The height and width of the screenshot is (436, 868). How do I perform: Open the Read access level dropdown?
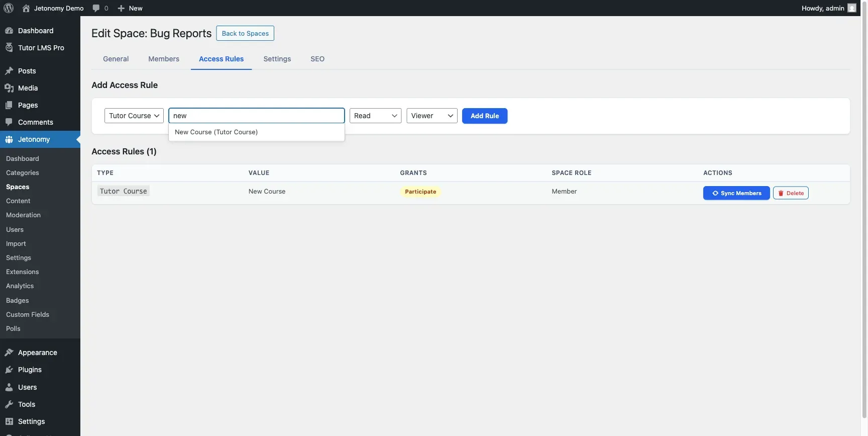click(375, 116)
